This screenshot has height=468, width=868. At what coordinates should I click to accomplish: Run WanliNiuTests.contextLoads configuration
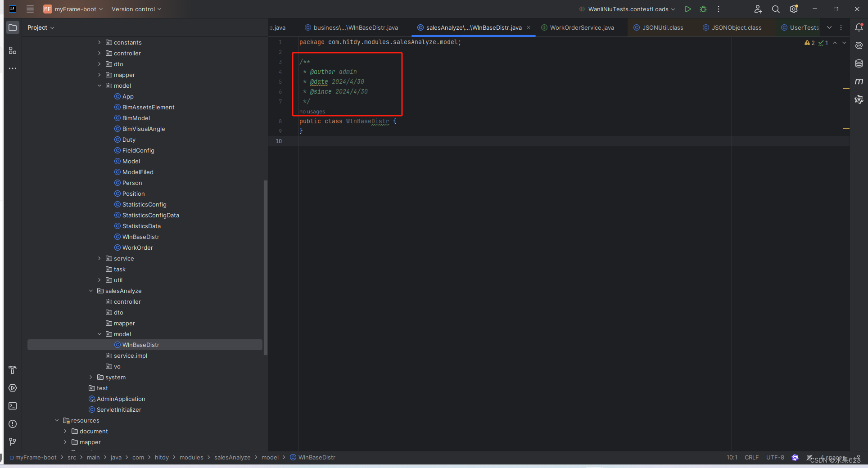point(687,9)
